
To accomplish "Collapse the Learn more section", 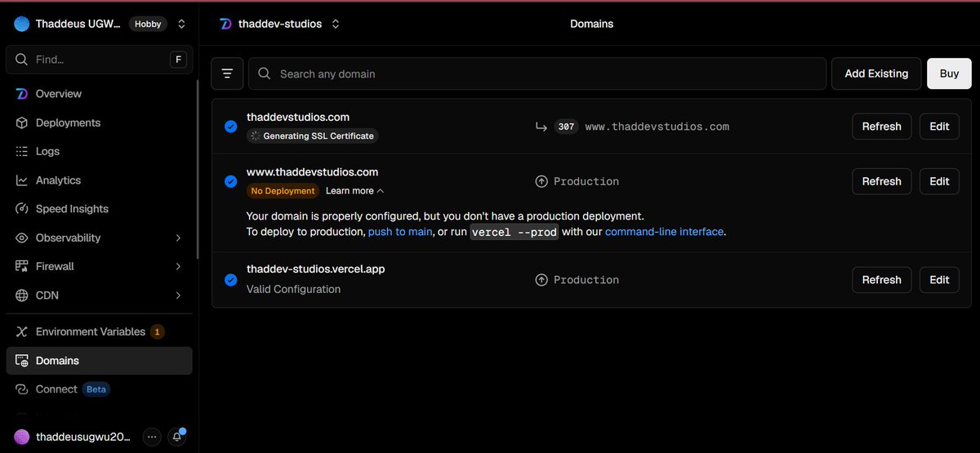I will point(354,191).
